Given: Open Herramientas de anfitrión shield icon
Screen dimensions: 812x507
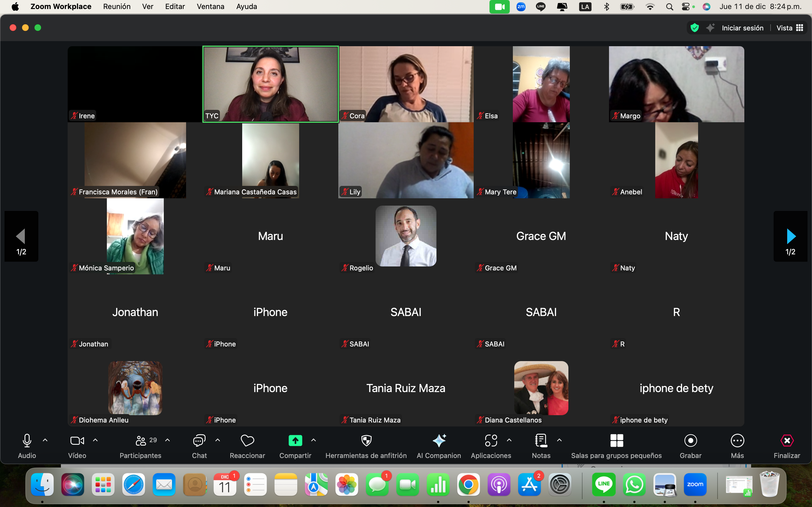Looking at the screenshot, I should coord(366,441).
